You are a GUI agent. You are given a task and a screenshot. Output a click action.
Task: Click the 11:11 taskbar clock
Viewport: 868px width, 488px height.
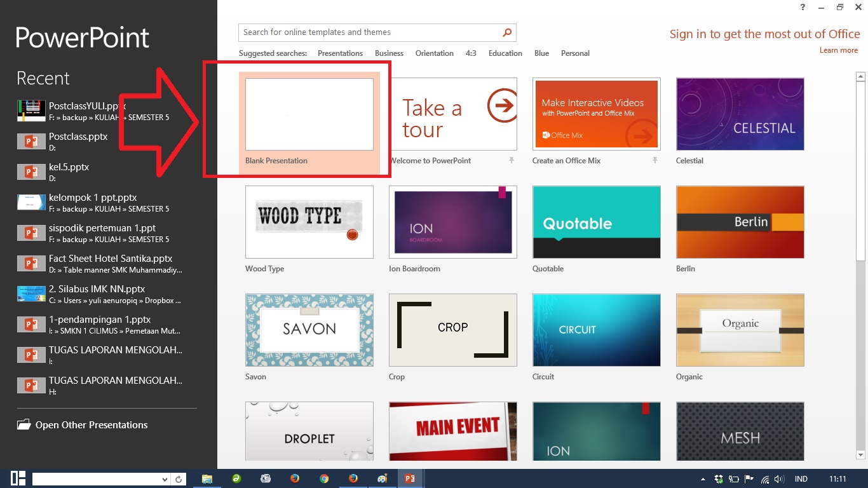838,479
